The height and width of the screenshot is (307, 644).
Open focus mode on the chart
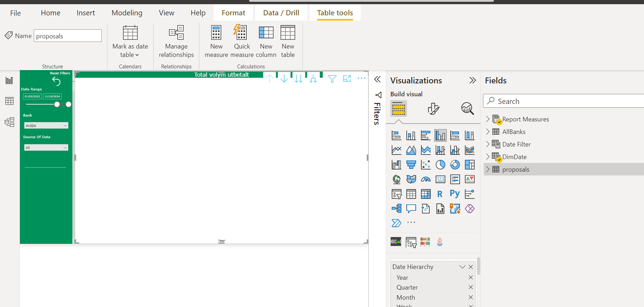click(347, 78)
